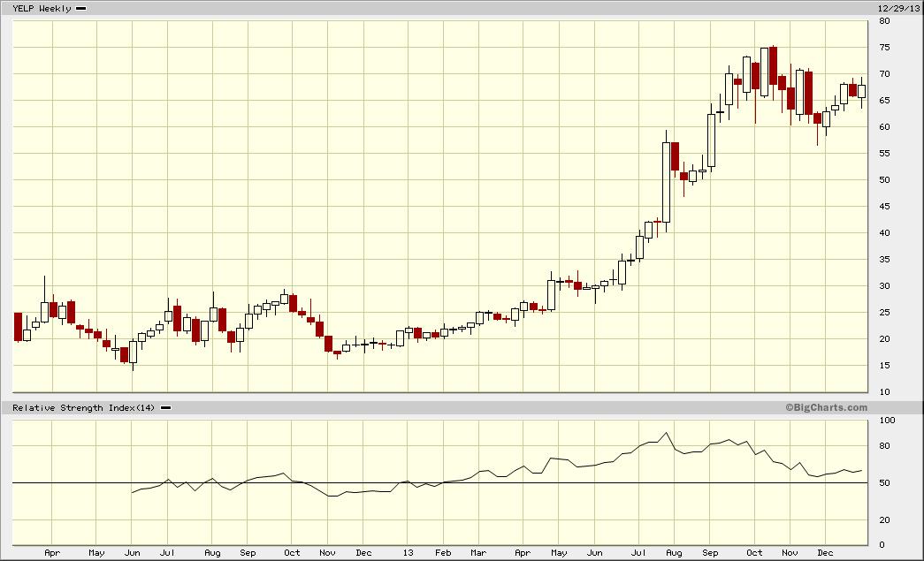Image resolution: width=924 pixels, height=561 pixels.
Task: Click the Feb label on the time axis
Action: [443, 553]
